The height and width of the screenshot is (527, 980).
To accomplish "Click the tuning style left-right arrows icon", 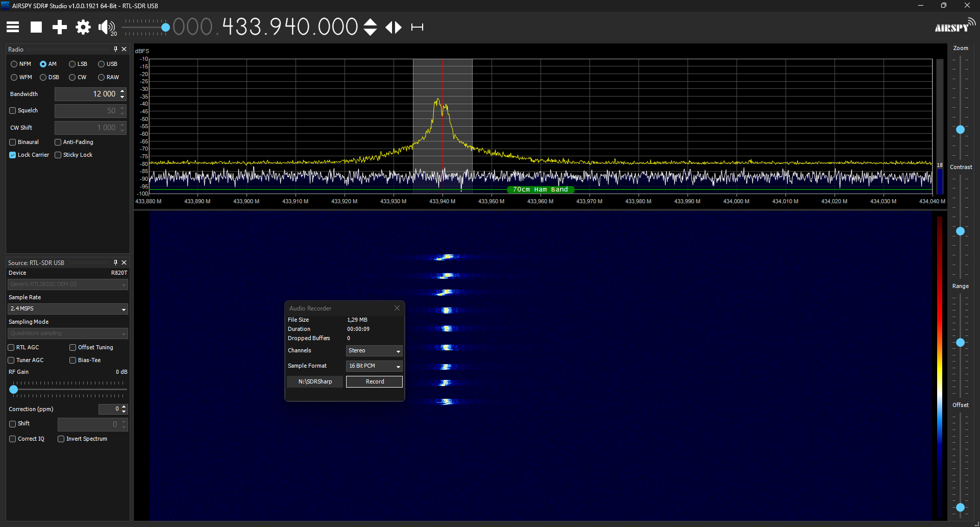I will point(394,27).
